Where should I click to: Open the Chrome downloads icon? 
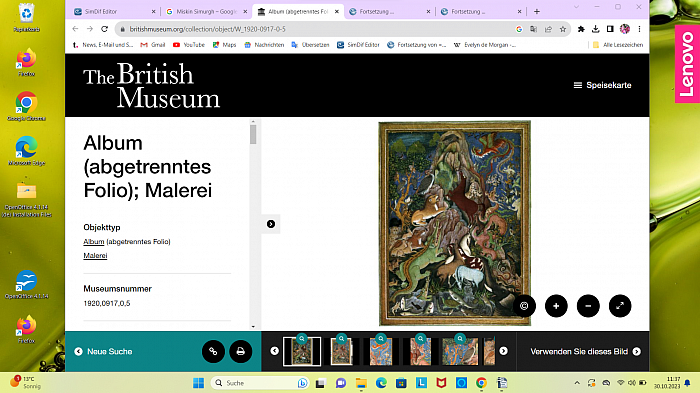pyautogui.click(x=596, y=29)
